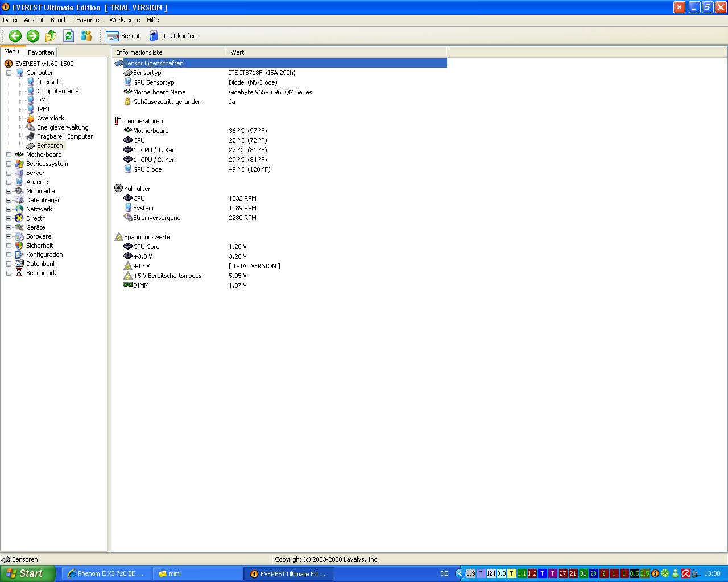
Task: Open the Werkzeuge menu
Action: [x=125, y=20]
